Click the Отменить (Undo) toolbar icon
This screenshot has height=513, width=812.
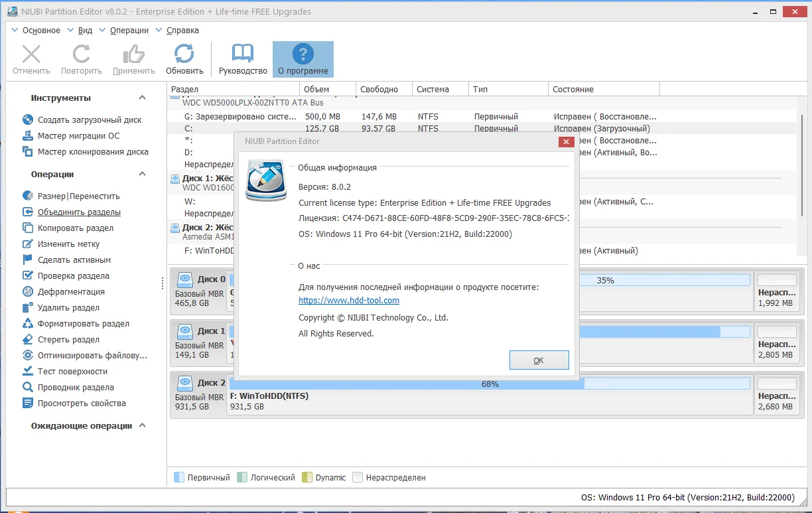(x=31, y=54)
